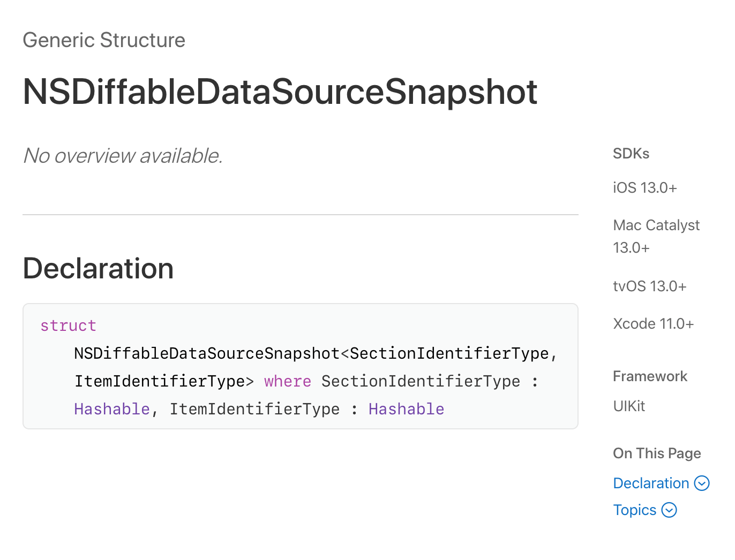Click the SDKs sidebar heading

[x=631, y=154]
